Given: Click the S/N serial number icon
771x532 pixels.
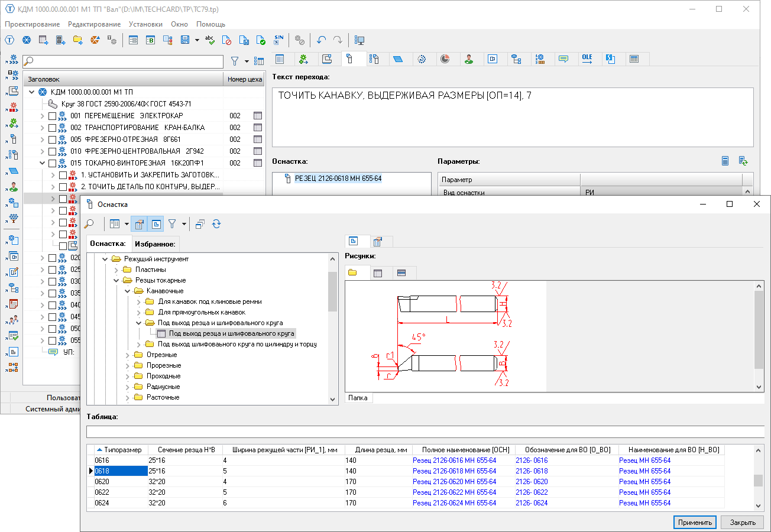Looking at the screenshot, I should (279, 40).
